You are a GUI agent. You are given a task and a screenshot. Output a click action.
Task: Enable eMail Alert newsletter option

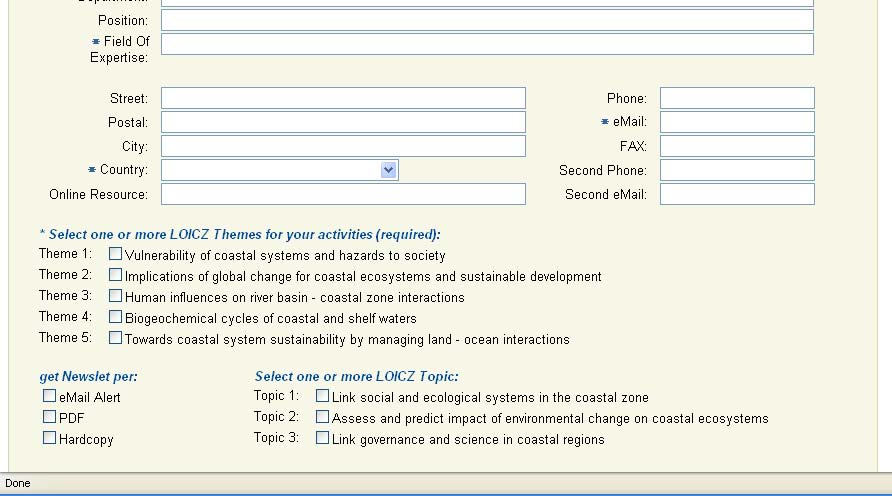(50, 396)
